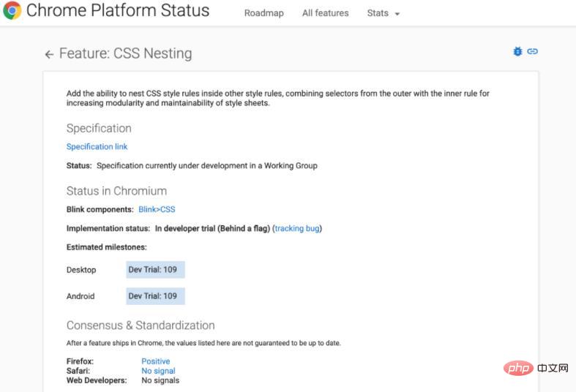Screen dimensions: 576x392
Task: Click the Status in Chromium heading
Action: click(116, 191)
